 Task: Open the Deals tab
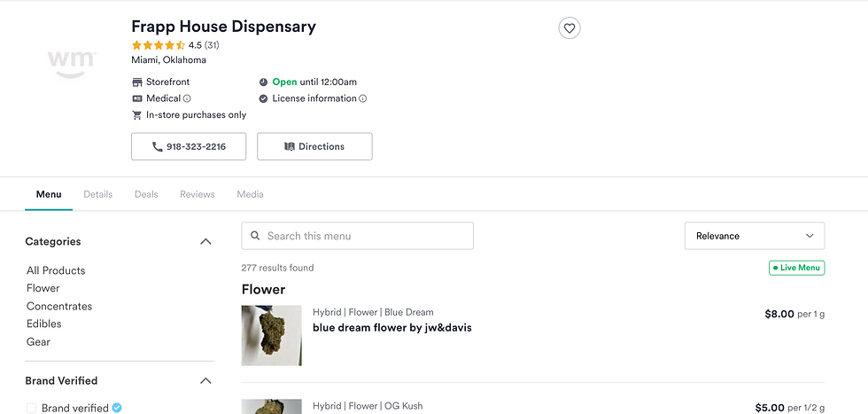(146, 194)
